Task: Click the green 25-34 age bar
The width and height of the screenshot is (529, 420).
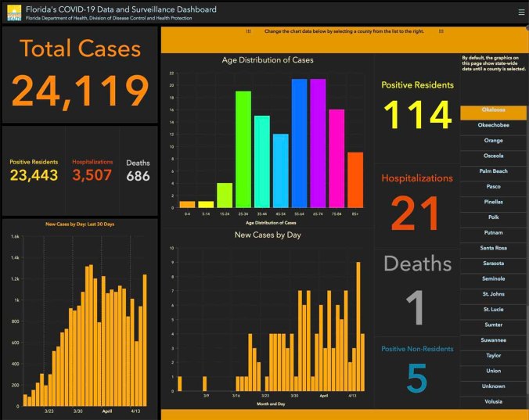Action: 243,149
